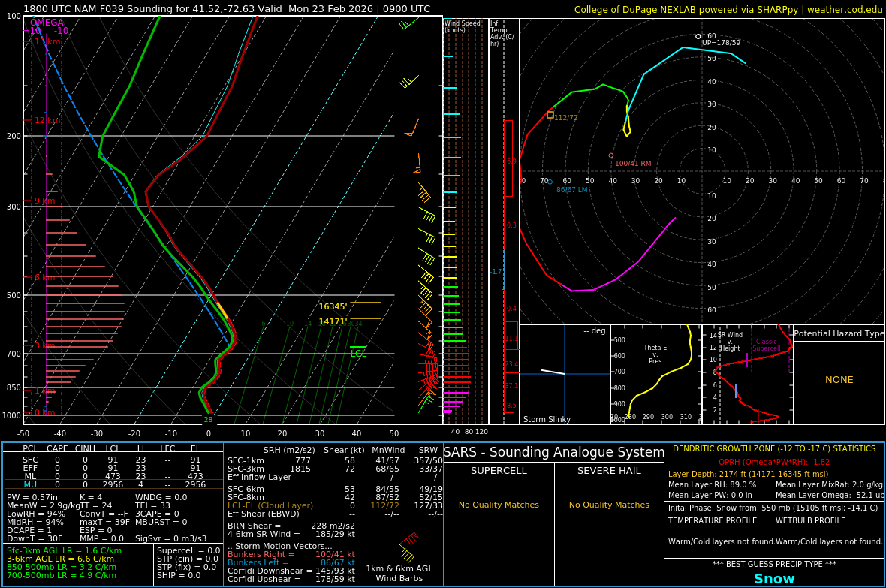Click the magenta OMEGA label
The image size is (886, 588).
click(47, 23)
